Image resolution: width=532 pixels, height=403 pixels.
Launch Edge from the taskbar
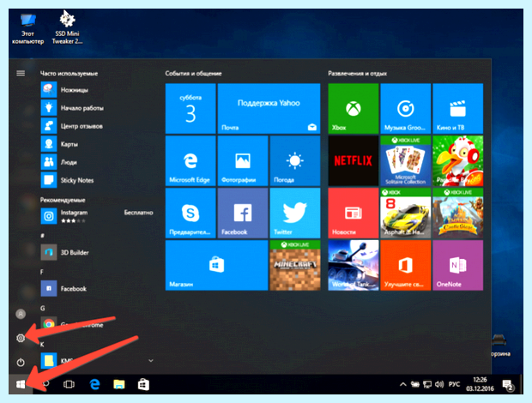pos(94,384)
